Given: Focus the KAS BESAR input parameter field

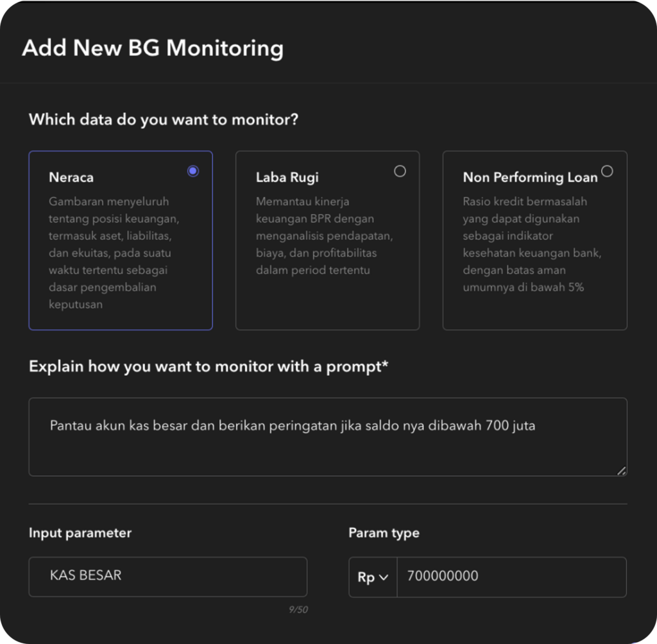Looking at the screenshot, I should click(x=167, y=576).
